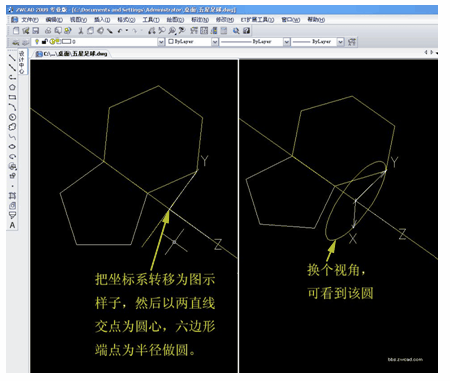Undo the last action
Screen dimensions: 450x381
[119, 31]
